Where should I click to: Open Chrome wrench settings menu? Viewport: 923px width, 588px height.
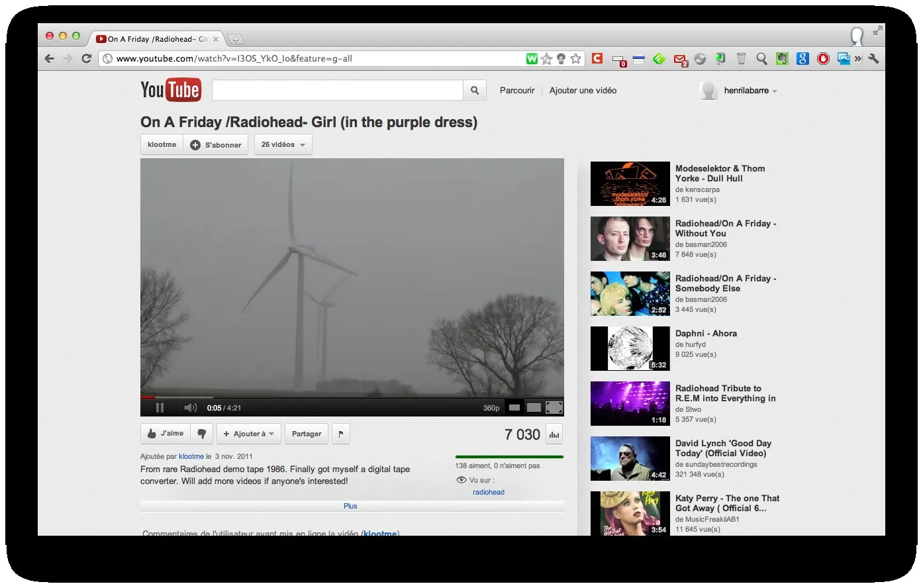[873, 59]
